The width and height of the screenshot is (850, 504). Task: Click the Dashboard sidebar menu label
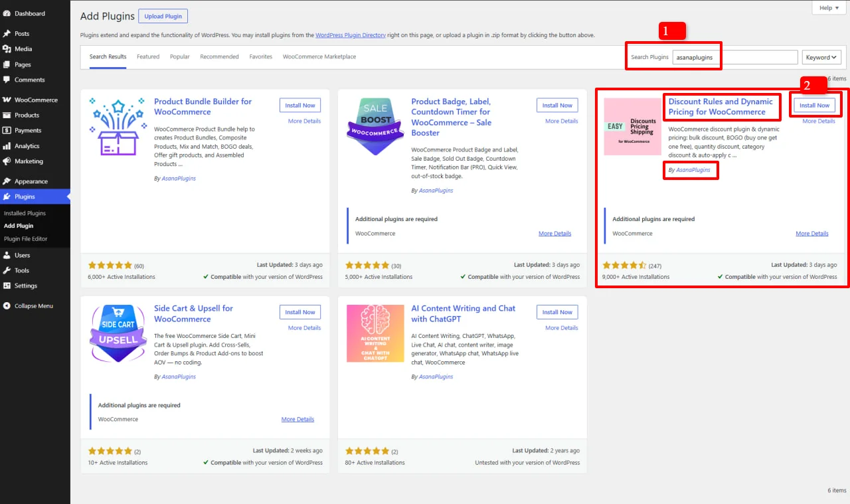(x=30, y=13)
